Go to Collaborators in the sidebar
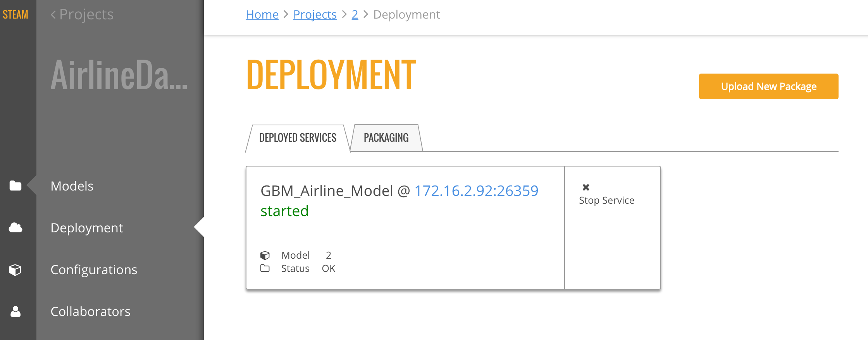868x340 pixels. [x=90, y=311]
